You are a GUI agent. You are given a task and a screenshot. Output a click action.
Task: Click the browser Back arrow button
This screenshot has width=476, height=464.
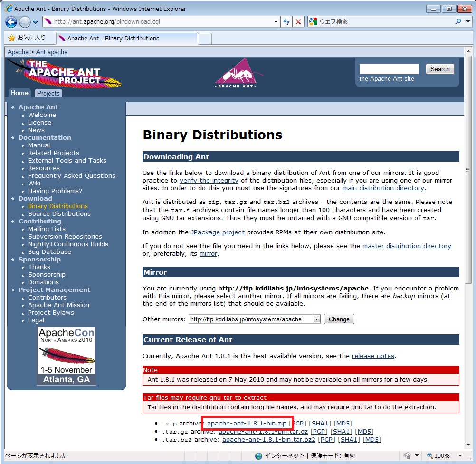tap(11, 22)
